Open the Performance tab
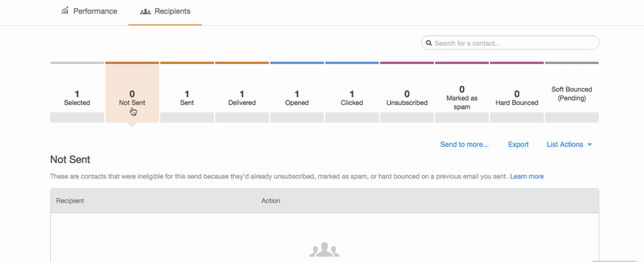644x262 pixels. pyautogui.click(x=89, y=11)
